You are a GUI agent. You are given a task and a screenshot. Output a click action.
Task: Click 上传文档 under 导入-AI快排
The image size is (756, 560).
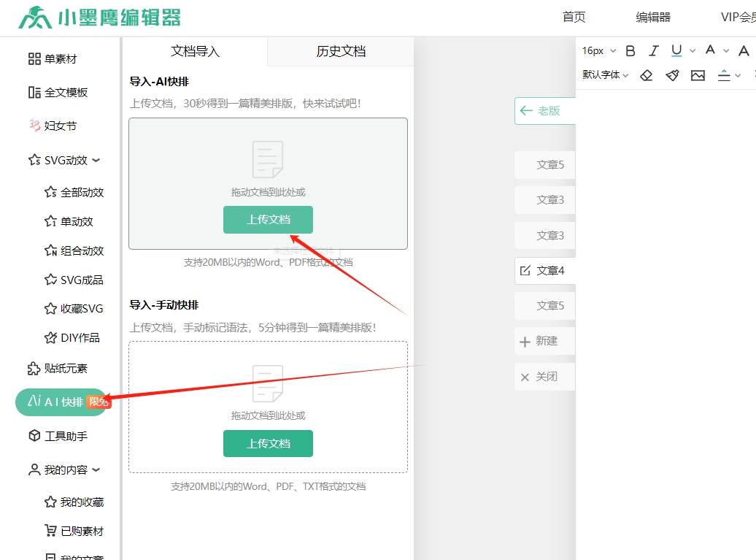(x=268, y=220)
